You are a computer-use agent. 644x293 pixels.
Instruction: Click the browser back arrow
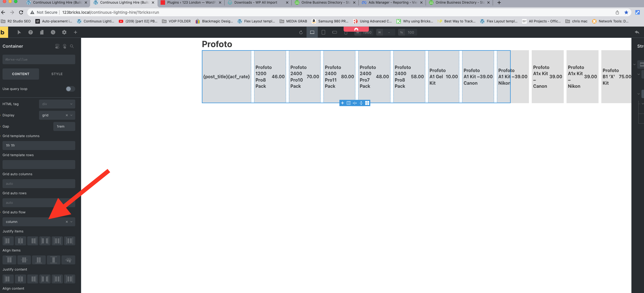pyautogui.click(x=3, y=12)
